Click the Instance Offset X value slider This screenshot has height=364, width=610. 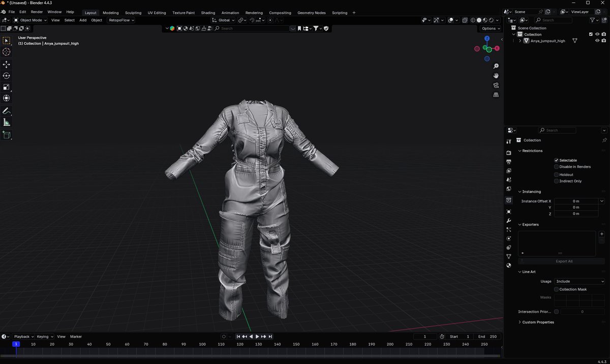(x=576, y=201)
